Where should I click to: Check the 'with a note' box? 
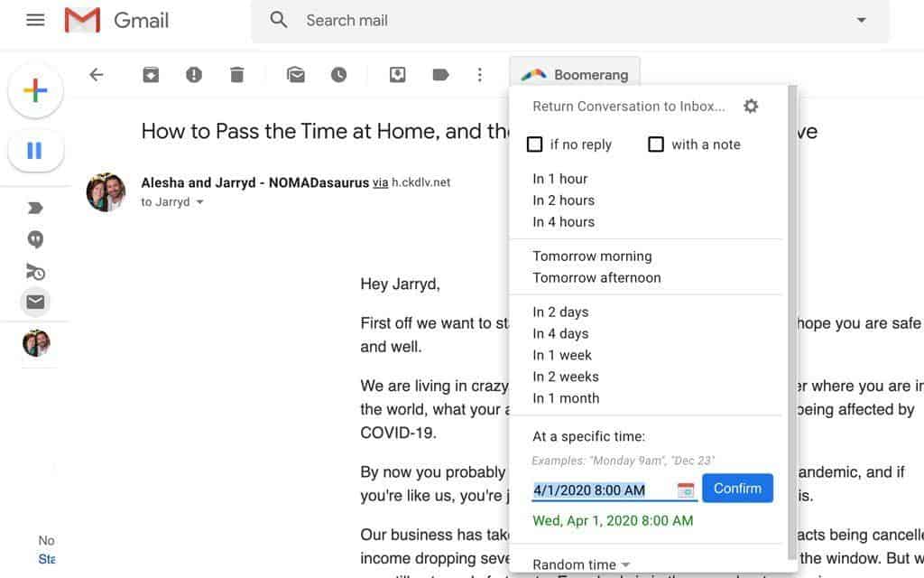tap(656, 144)
